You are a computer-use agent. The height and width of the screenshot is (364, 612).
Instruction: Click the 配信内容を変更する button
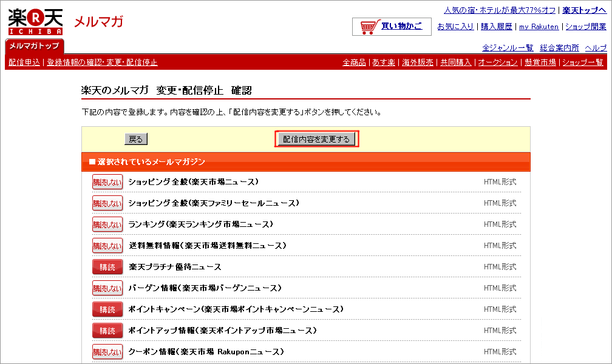316,140
